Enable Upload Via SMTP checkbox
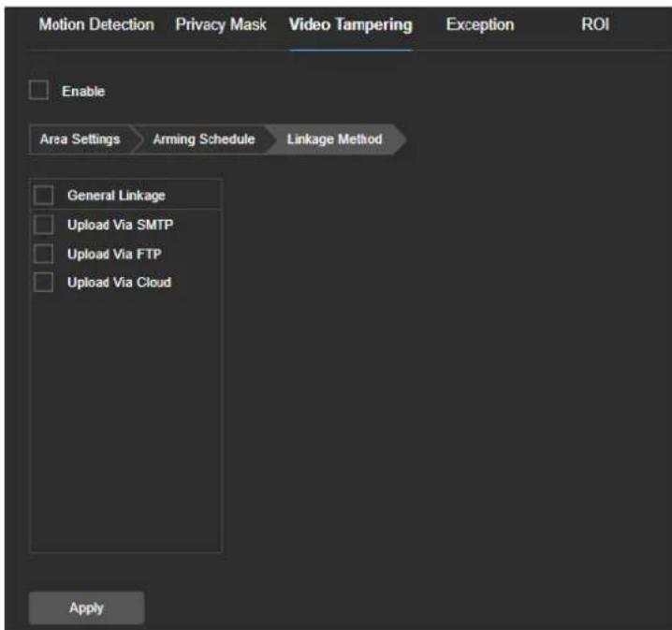Screen dimensions: 672x630 (x=44, y=225)
